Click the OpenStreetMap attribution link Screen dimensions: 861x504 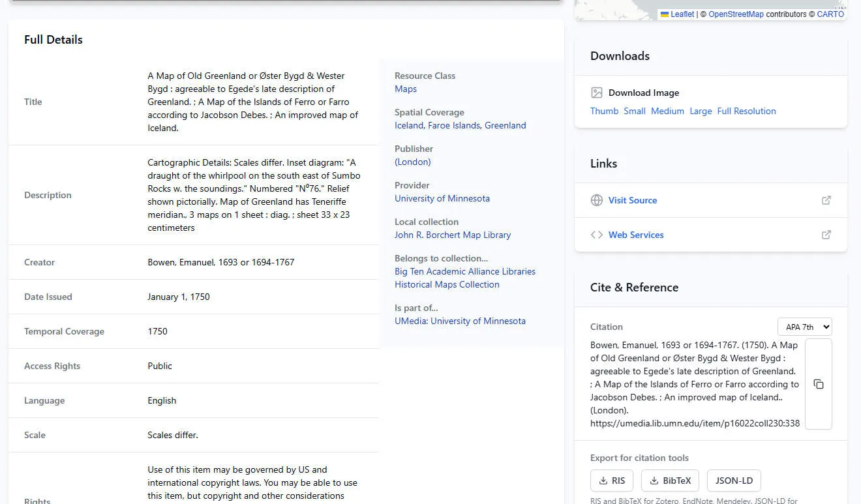[x=736, y=14]
